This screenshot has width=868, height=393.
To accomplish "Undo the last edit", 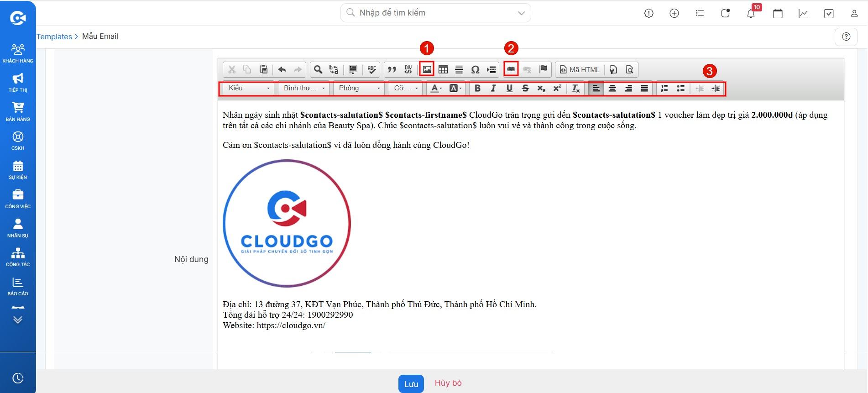I will pos(282,69).
